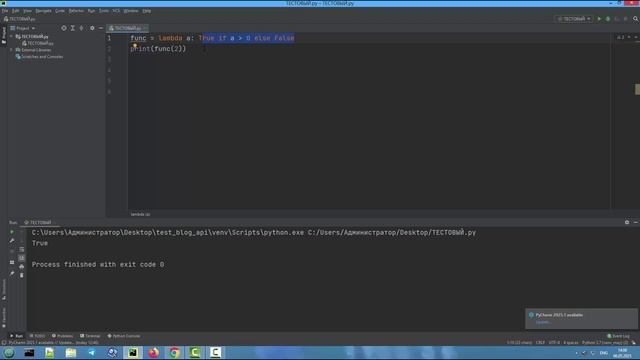The height and width of the screenshot is (360, 640).
Task: Open the Problems tool window
Action: pos(62,336)
